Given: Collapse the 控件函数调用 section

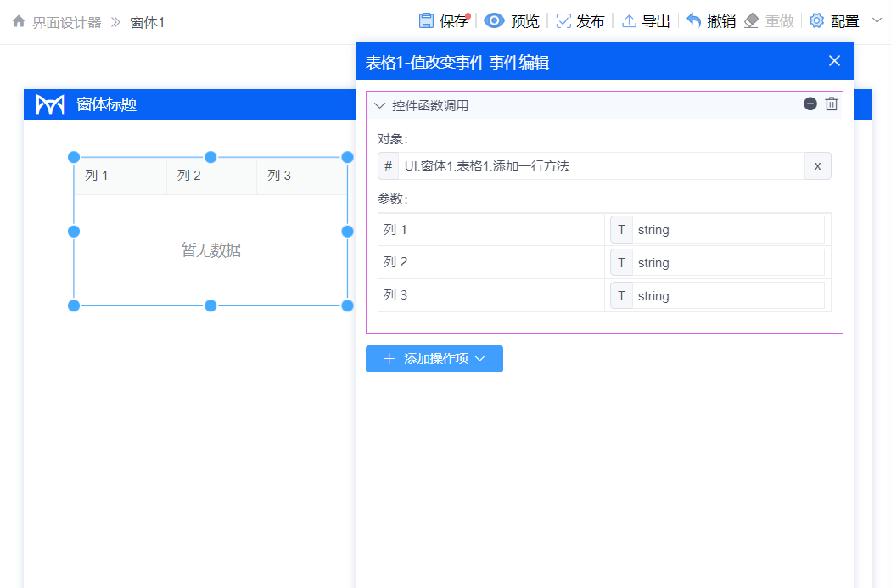Looking at the screenshot, I should point(379,104).
